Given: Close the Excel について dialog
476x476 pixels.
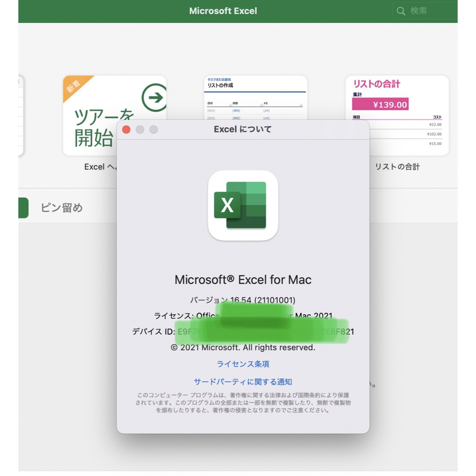Looking at the screenshot, I should (x=126, y=130).
